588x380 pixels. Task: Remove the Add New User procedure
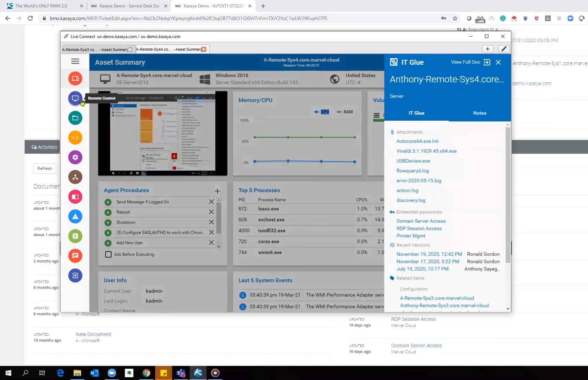click(x=211, y=242)
